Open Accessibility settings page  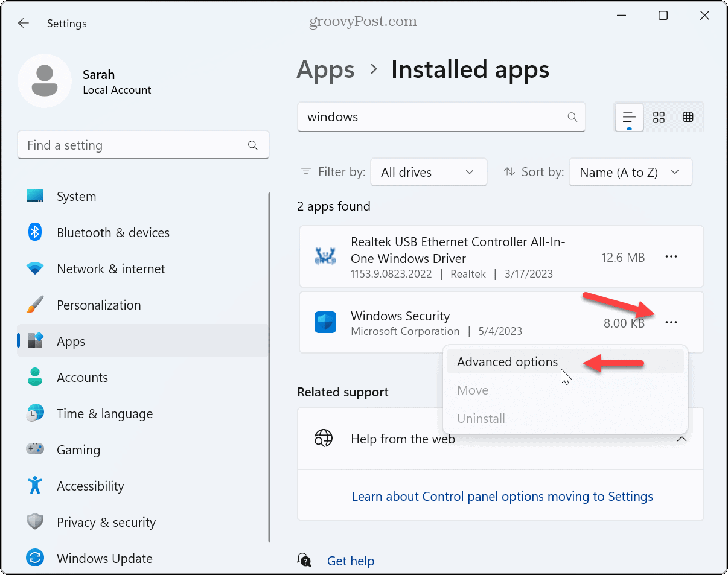(x=142, y=486)
